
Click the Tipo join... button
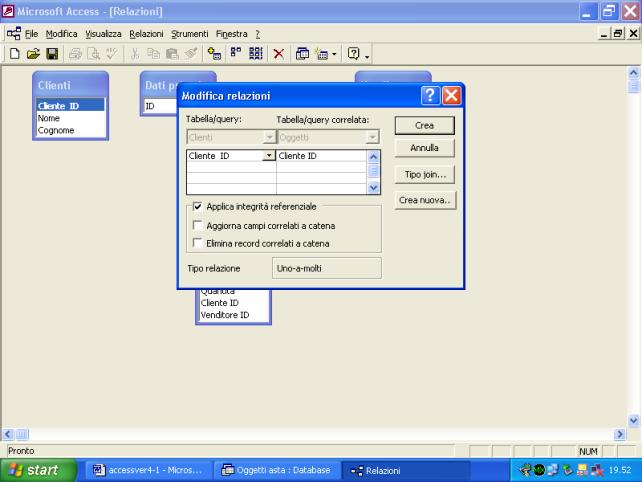(x=425, y=174)
